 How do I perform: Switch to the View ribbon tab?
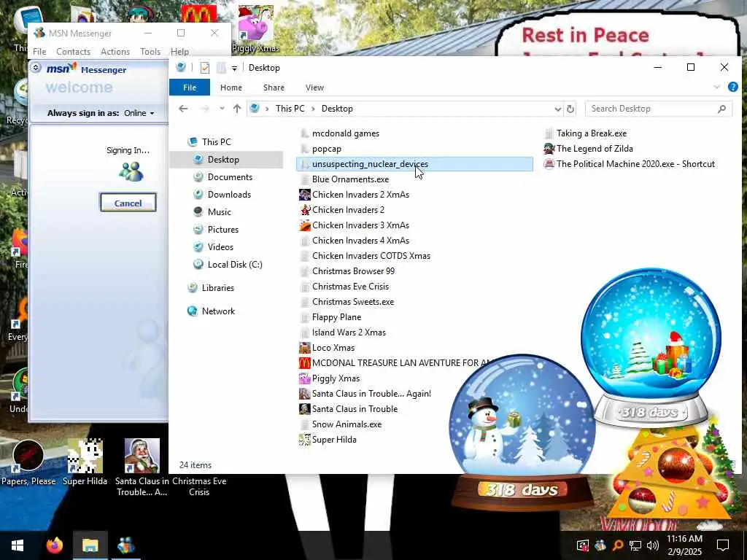tap(314, 87)
